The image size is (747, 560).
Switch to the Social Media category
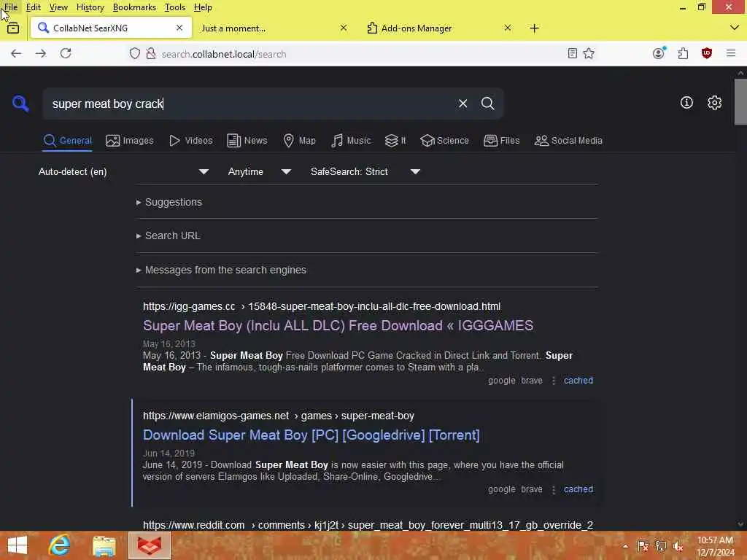tap(569, 141)
